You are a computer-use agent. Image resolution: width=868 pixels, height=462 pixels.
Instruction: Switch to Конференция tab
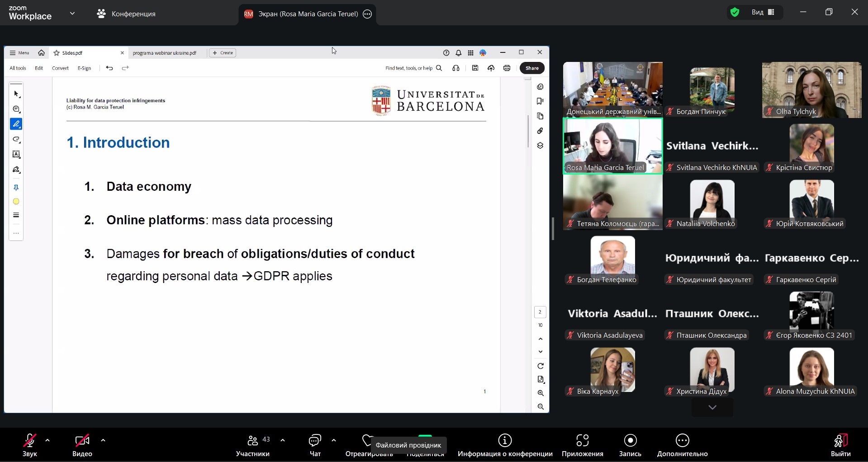click(x=127, y=14)
